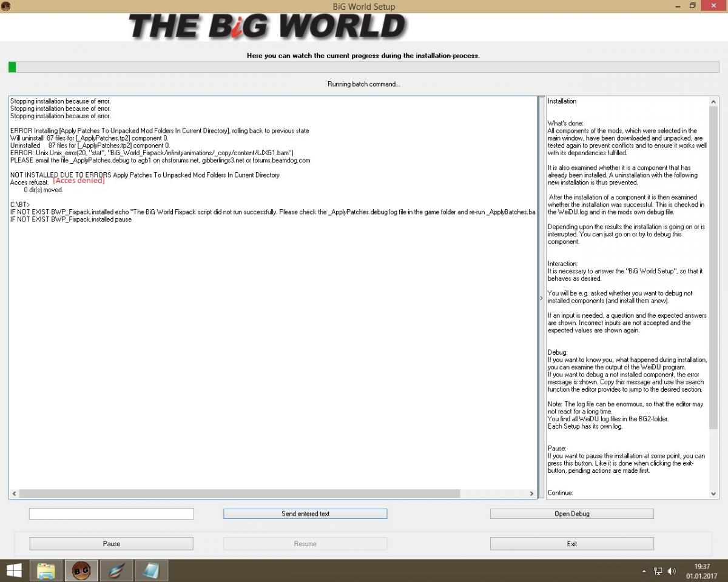Open File Explorer from the taskbar
This screenshot has width=728, height=582.
pos(46,570)
